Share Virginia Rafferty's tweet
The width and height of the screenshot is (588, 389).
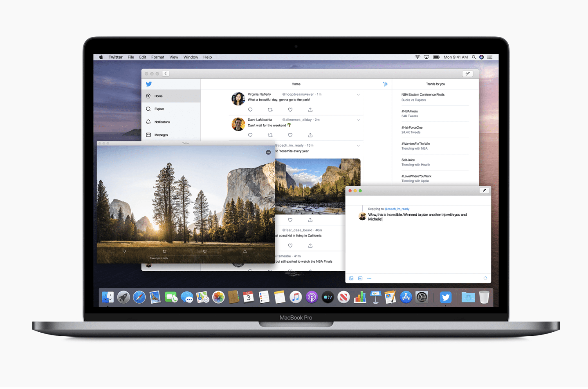click(x=310, y=110)
